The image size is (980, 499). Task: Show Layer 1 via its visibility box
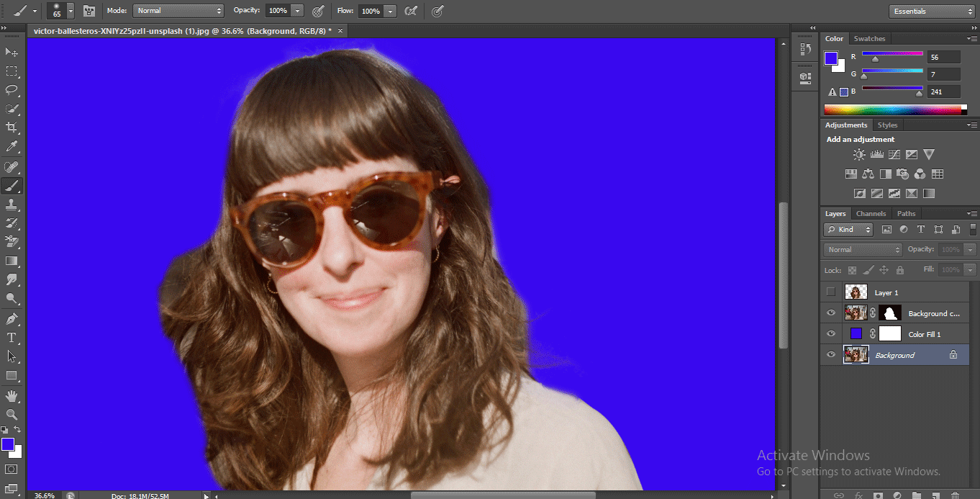click(831, 292)
